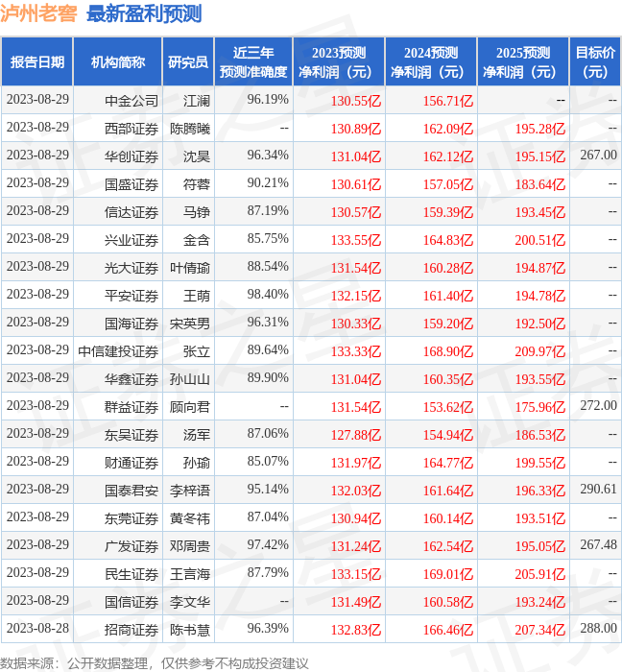Click the 研究员 column header
The height and width of the screenshot is (672, 622).
(x=188, y=61)
